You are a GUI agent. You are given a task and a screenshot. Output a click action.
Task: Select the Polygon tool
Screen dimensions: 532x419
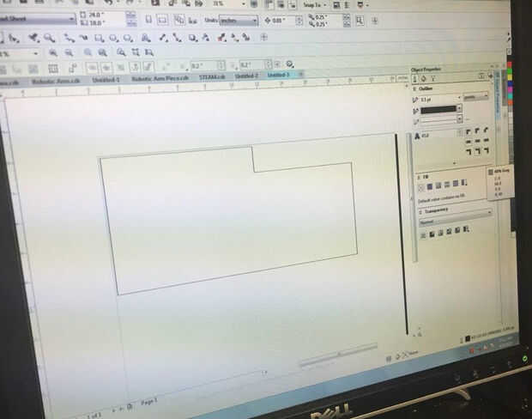tap(128, 38)
